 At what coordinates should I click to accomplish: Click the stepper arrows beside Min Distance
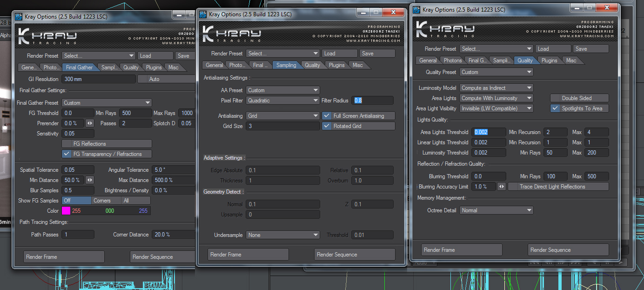90,180
